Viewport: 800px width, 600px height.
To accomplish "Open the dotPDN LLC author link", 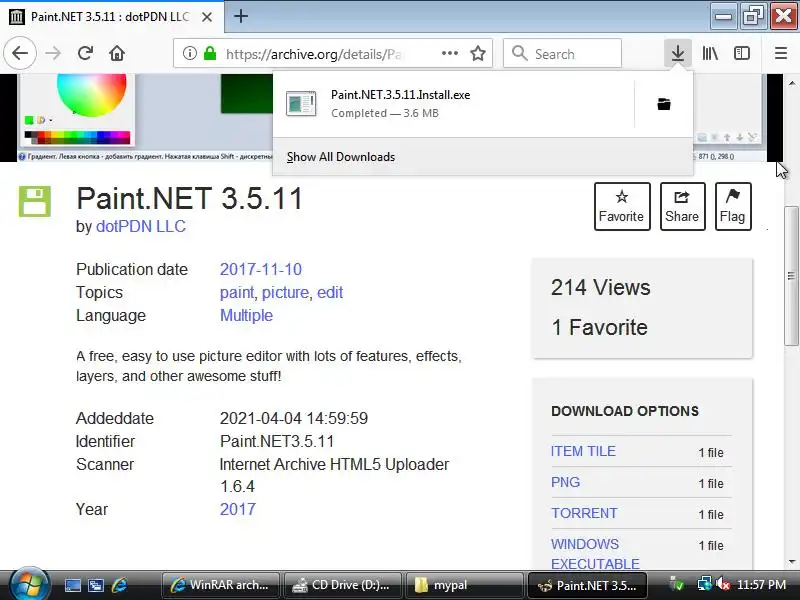I will coord(141,226).
